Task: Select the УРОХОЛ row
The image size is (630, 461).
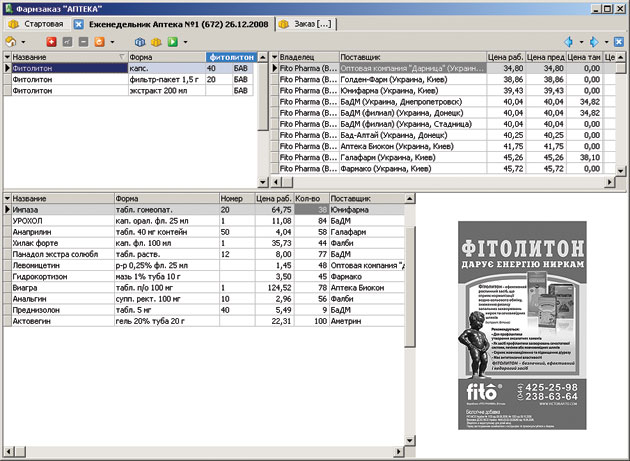Action: (204, 221)
